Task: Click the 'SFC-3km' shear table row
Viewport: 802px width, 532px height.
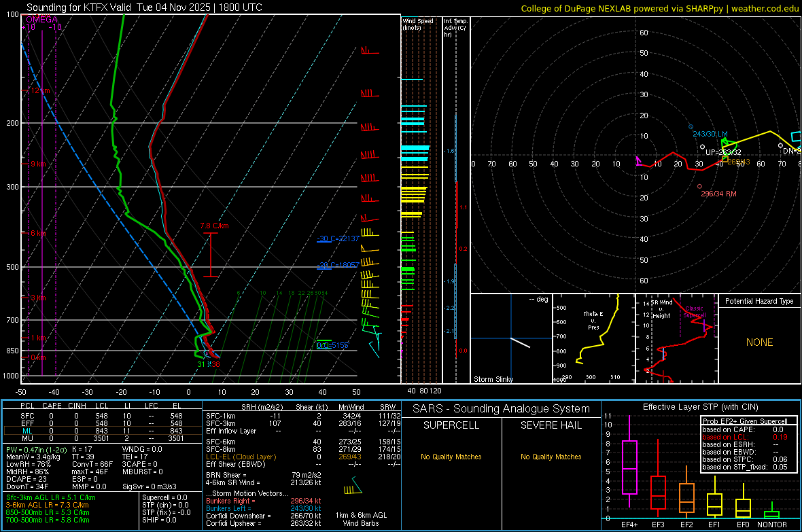Action: tap(303, 423)
